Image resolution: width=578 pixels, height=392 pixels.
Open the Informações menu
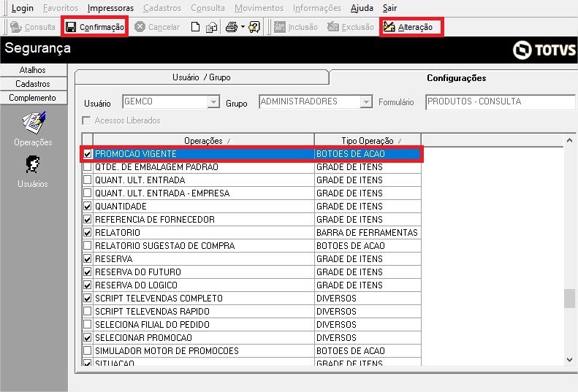[x=317, y=8]
